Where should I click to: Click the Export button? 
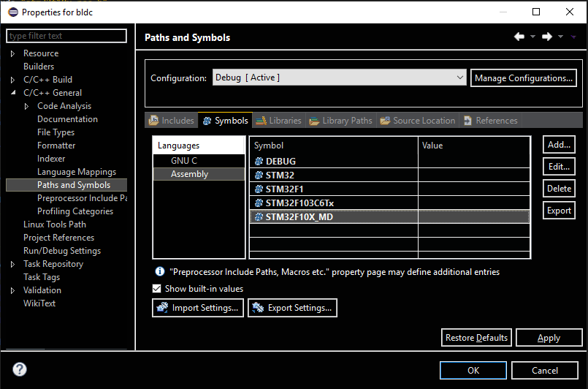559,211
